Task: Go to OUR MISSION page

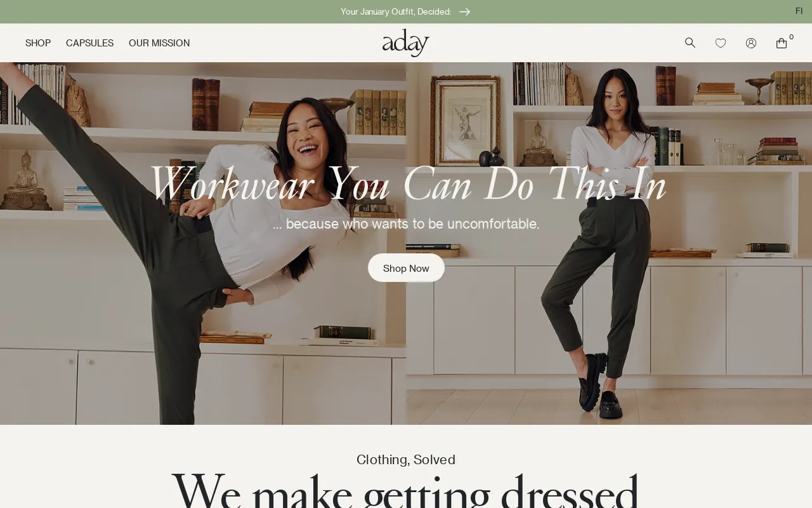Action: (159, 43)
